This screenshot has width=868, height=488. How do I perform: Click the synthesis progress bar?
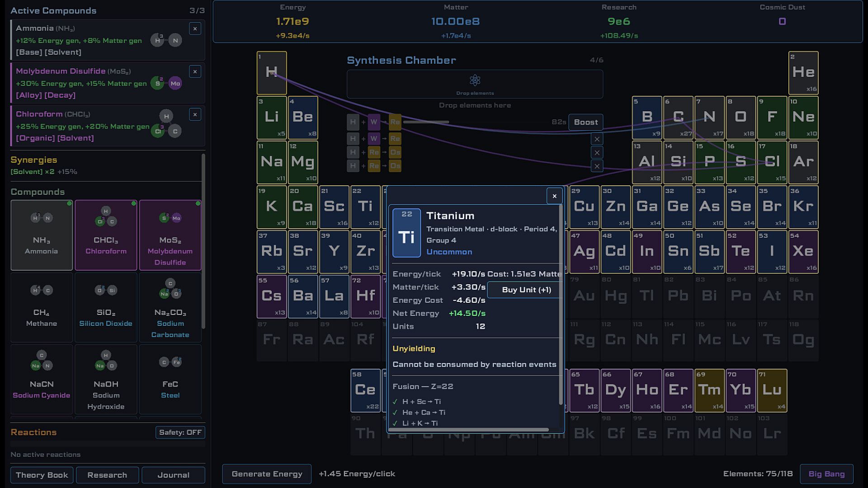click(426, 122)
